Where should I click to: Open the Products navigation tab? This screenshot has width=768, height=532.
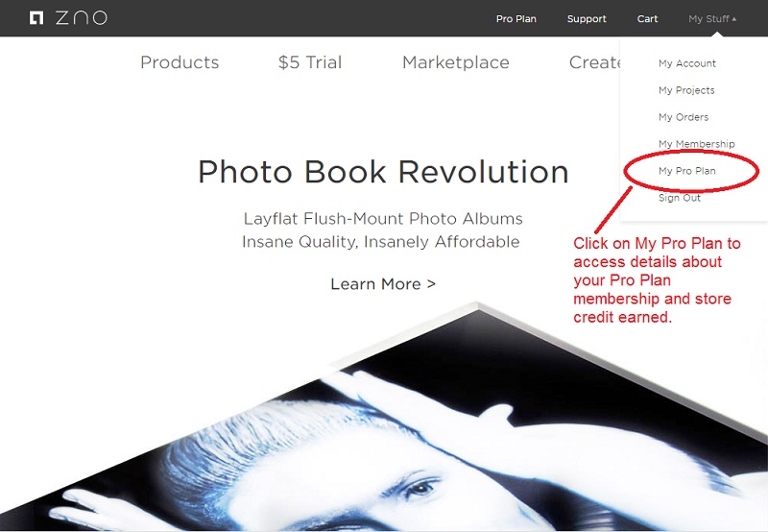pyautogui.click(x=180, y=62)
